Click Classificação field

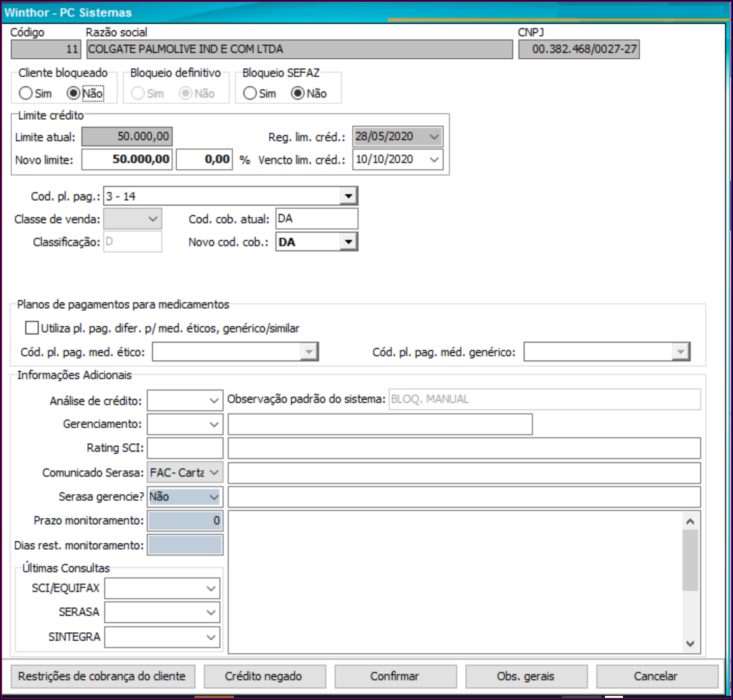point(133,242)
